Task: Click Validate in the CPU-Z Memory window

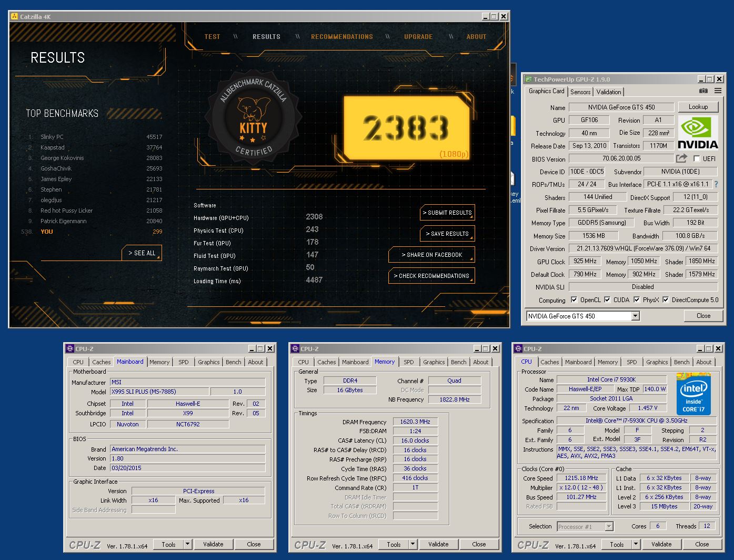Action: point(438,544)
